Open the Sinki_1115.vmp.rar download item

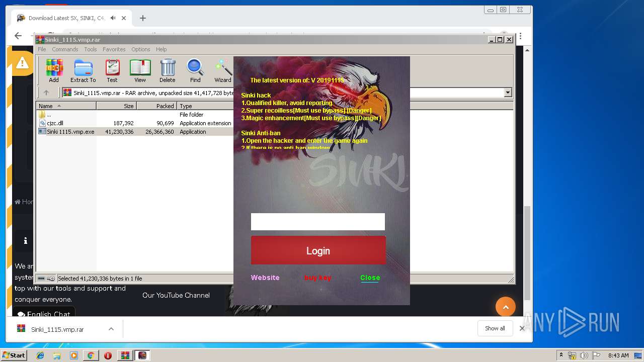pos(57,329)
